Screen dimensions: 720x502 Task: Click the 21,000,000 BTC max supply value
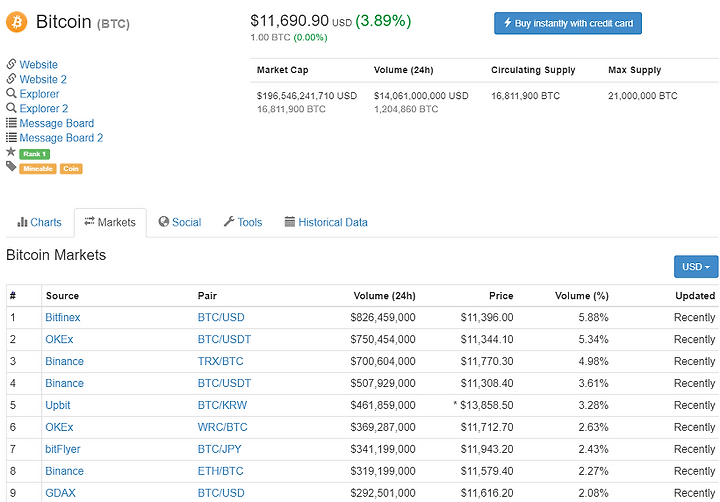tap(643, 96)
